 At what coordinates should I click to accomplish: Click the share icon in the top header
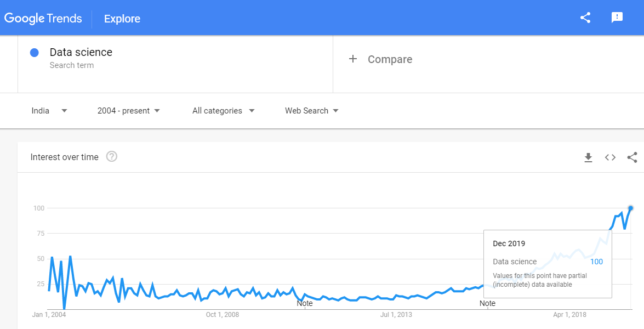click(x=585, y=18)
